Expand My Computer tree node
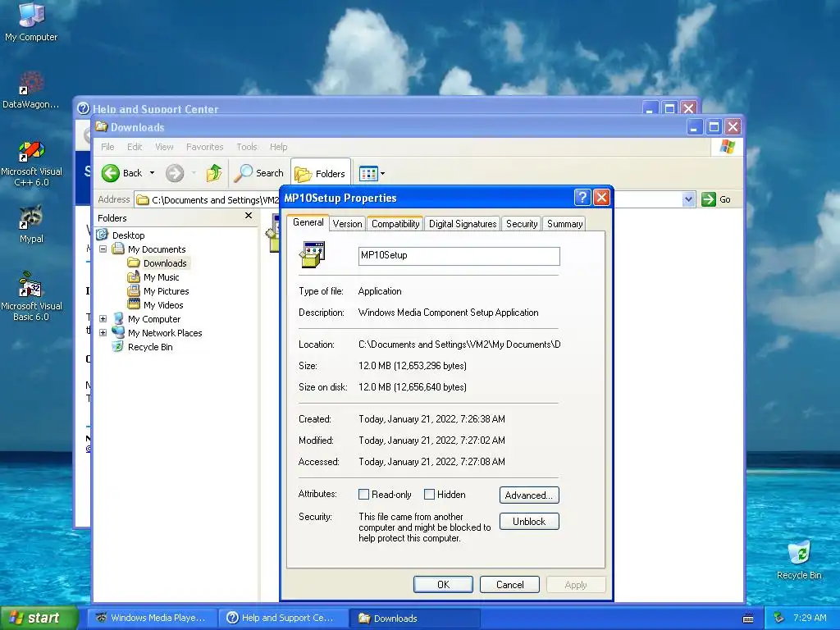840x630 pixels. [103, 319]
